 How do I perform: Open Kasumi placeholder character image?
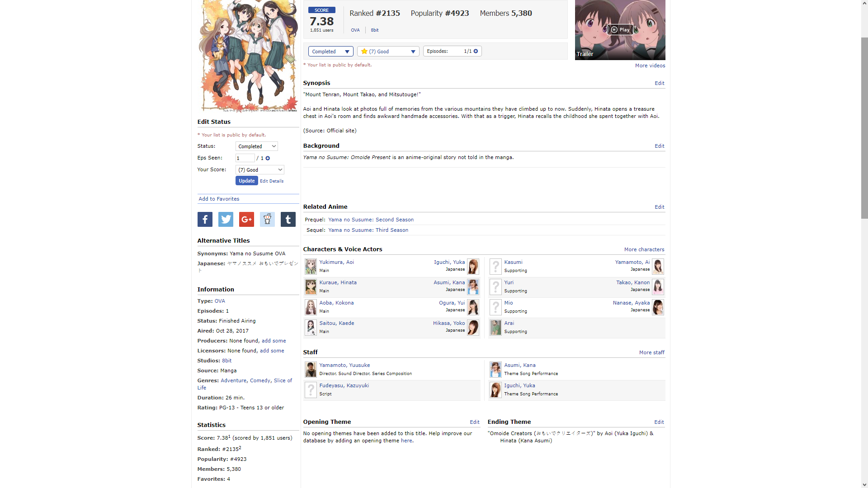(495, 267)
